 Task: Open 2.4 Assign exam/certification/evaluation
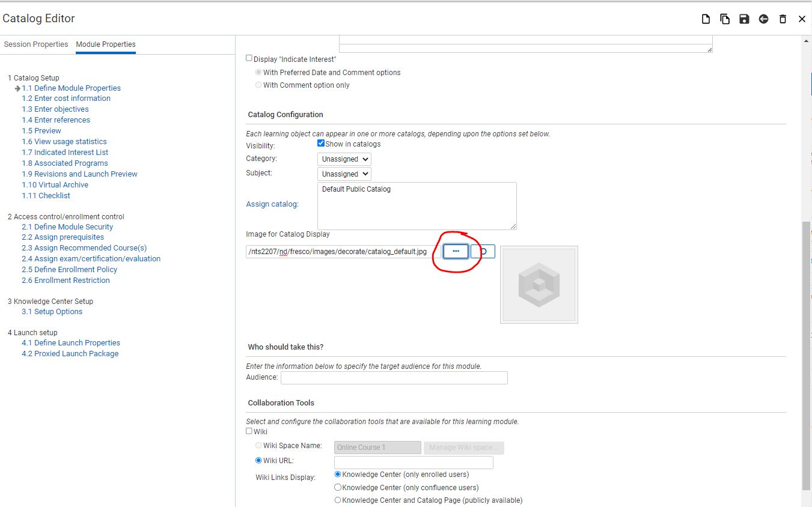tap(91, 259)
